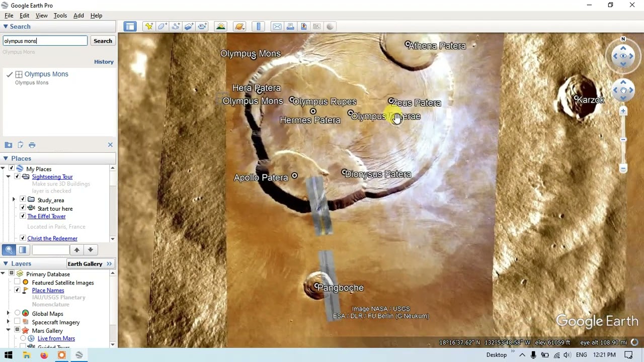Click the Live from Mars link
This screenshot has width=644, height=362.
56,338
